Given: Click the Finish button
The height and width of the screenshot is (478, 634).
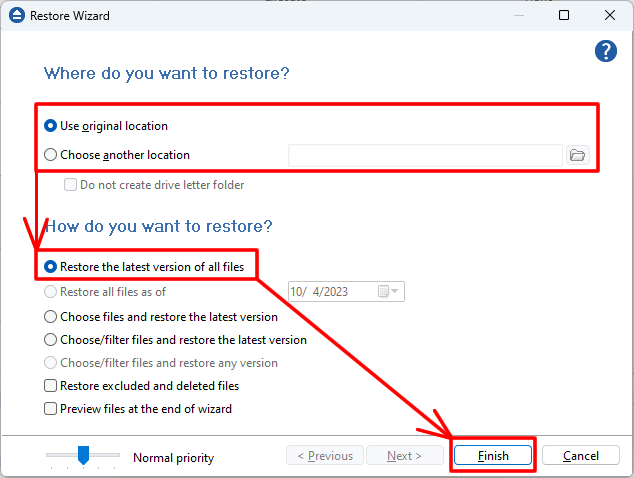Looking at the screenshot, I should 493,456.
